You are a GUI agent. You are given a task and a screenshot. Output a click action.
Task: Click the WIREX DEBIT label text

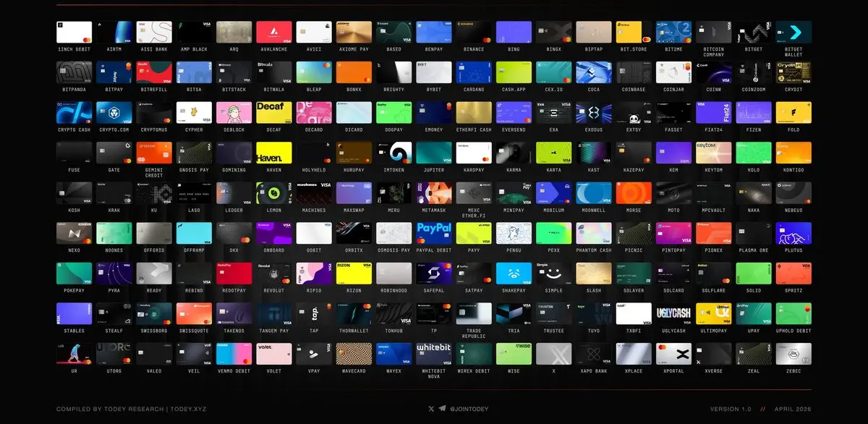click(474, 371)
